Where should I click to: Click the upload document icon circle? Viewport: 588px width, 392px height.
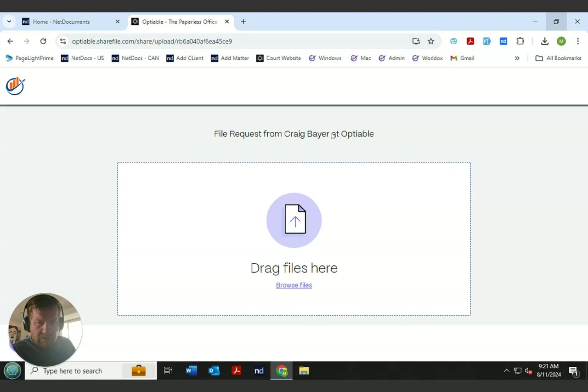point(294,220)
